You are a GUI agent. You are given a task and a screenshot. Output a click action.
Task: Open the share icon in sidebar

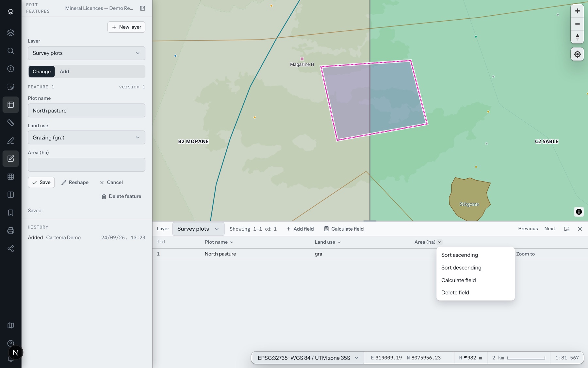click(10, 249)
